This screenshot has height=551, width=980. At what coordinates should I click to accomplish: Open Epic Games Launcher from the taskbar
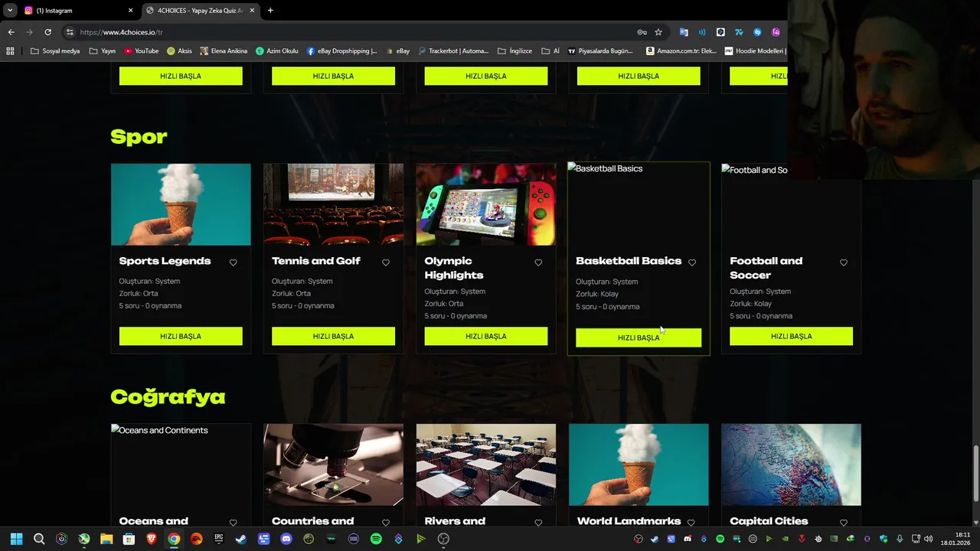pyautogui.click(x=219, y=539)
